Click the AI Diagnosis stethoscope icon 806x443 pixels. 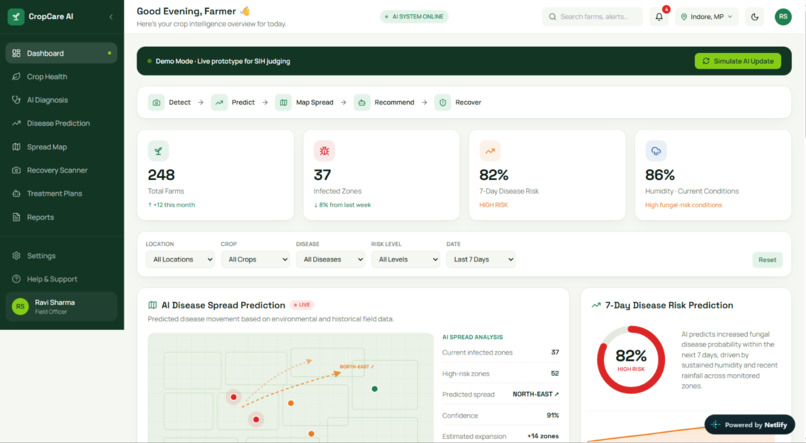tap(16, 100)
